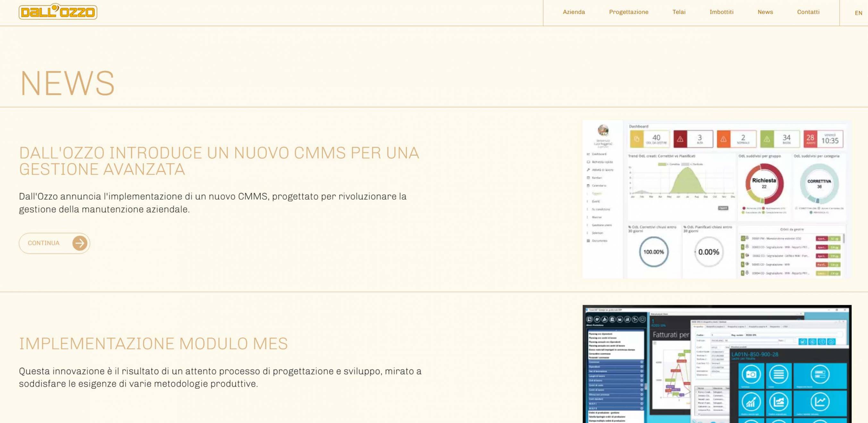868x423 pixels.
Task: Go to the Telai page
Action: (x=678, y=12)
